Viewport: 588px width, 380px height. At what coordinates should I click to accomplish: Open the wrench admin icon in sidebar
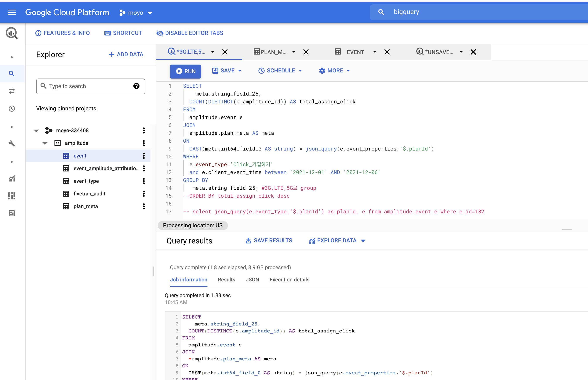pyautogui.click(x=12, y=143)
